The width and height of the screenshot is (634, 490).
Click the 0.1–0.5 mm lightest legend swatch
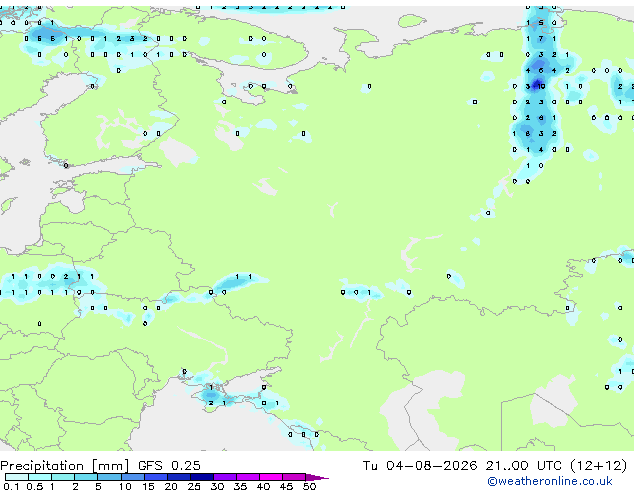click(17, 477)
